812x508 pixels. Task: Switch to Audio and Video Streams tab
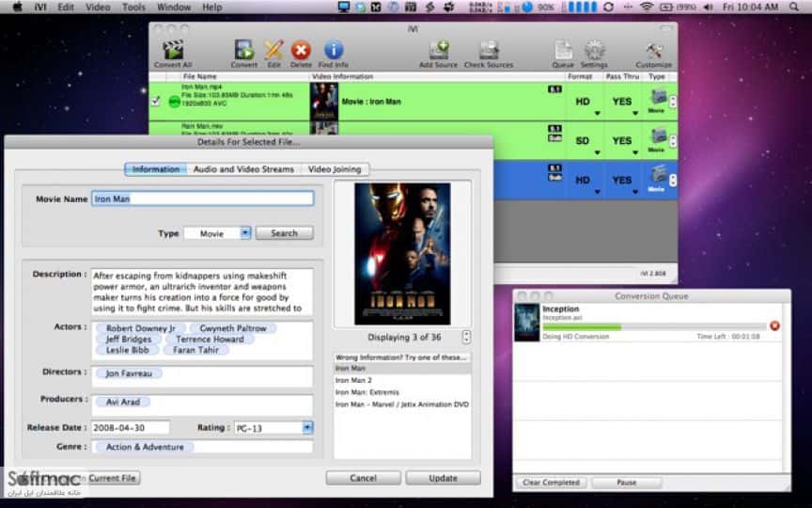(243, 169)
